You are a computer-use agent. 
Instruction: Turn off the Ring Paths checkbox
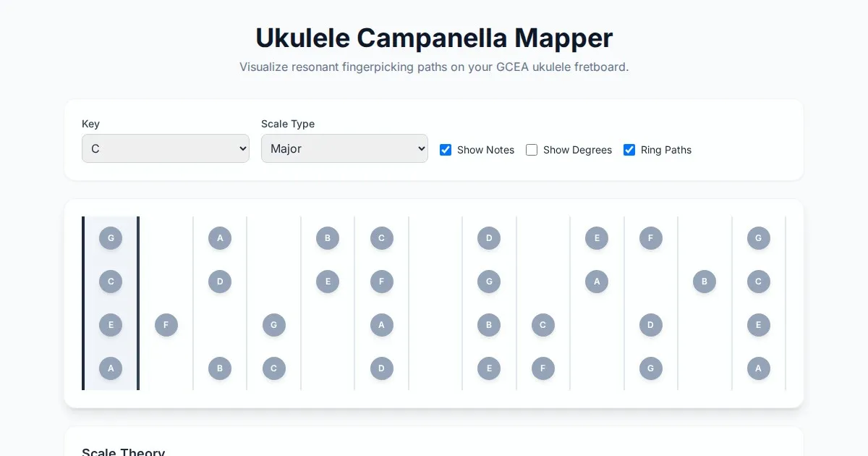pyautogui.click(x=629, y=150)
